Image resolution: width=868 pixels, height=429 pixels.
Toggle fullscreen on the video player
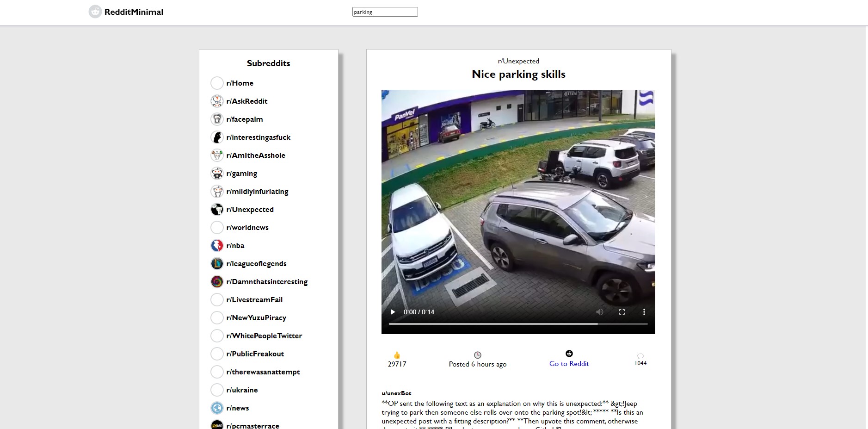622,312
